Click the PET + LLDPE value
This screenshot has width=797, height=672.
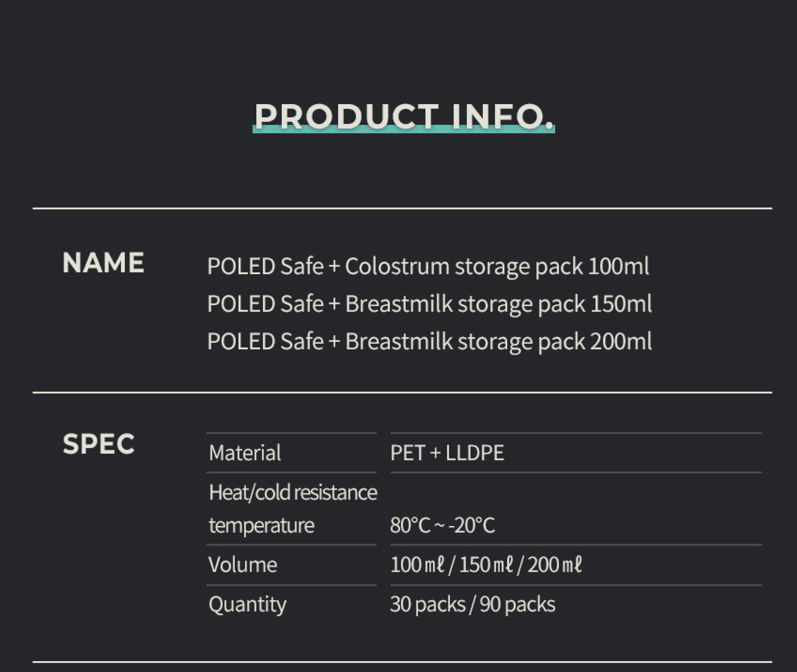click(447, 453)
